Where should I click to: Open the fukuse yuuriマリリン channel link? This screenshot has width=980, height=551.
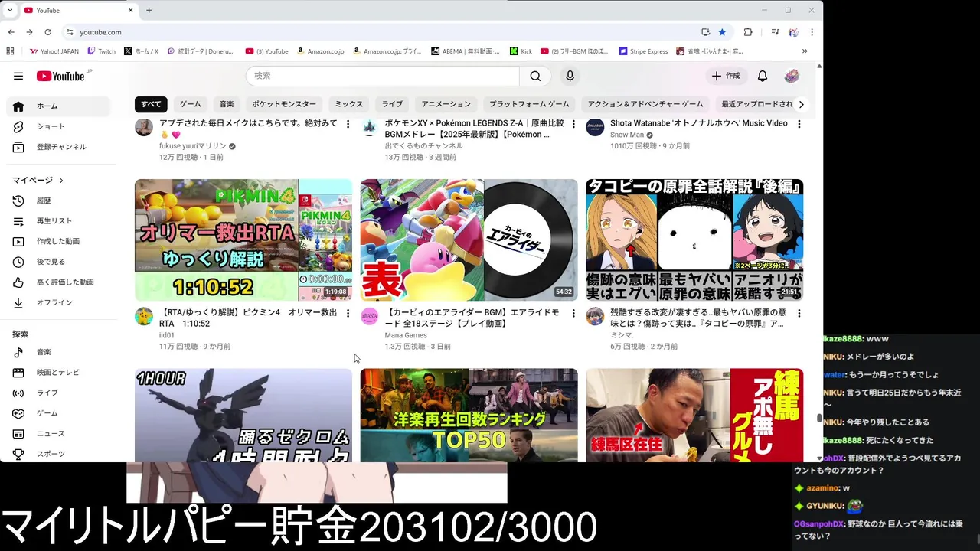point(192,146)
